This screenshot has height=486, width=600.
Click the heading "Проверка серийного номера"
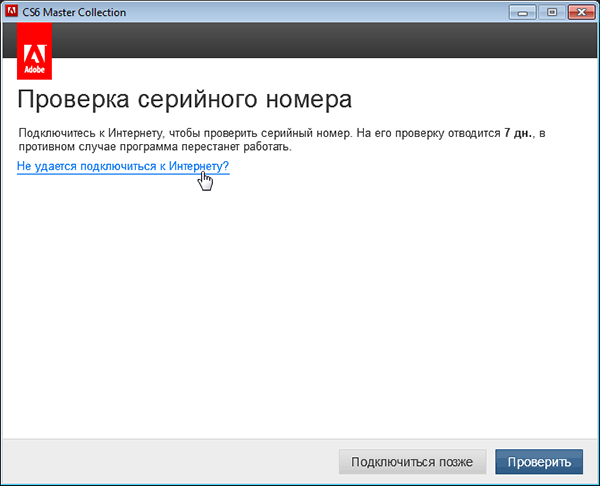[184, 99]
